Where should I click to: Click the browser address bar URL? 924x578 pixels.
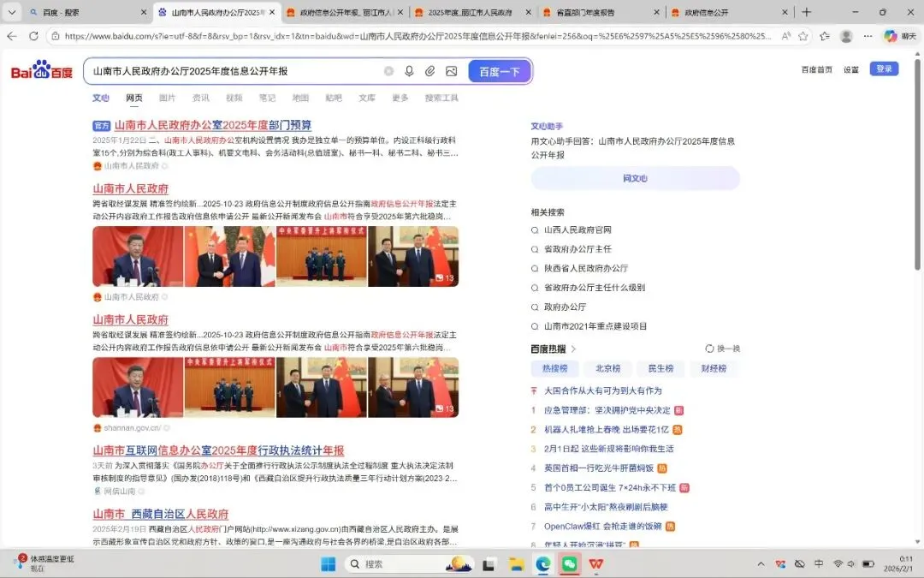(x=418, y=36)
